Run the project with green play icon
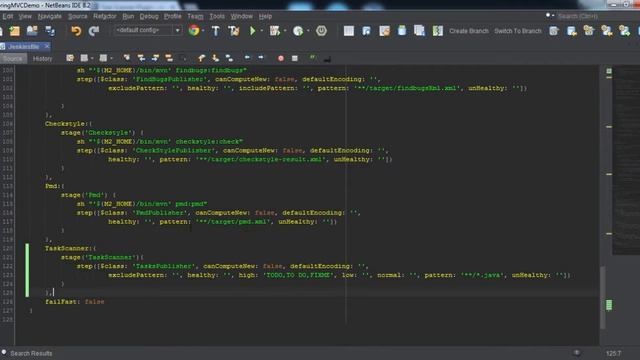This screenshot has height=360, width=640. click(x=253, y=31)
